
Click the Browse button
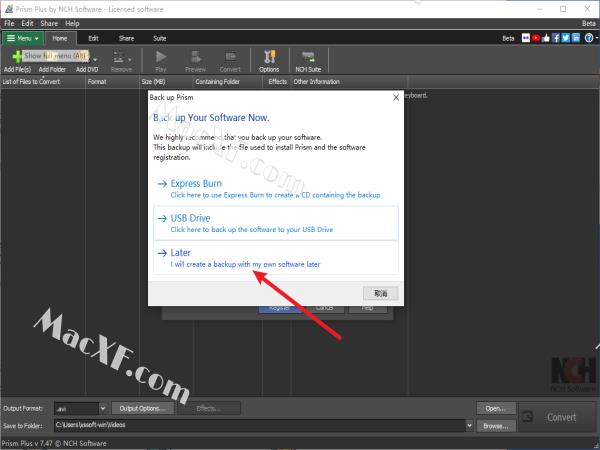pos(494,425)
